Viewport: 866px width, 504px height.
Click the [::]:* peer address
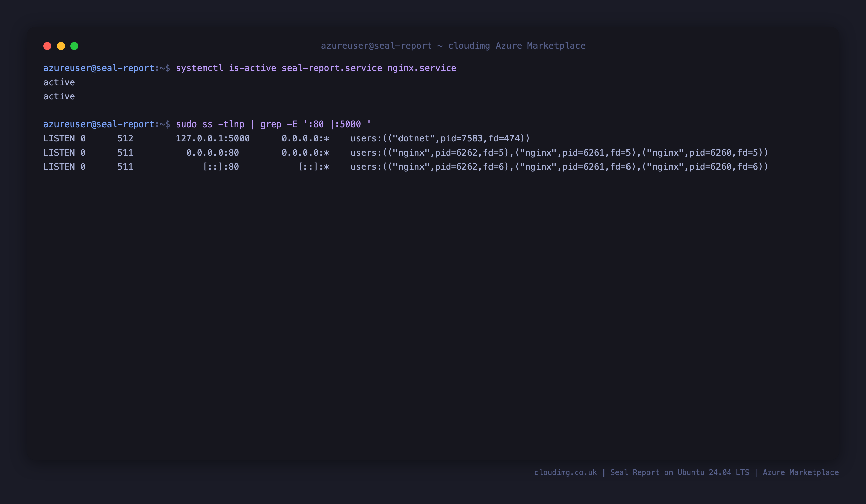314,167
